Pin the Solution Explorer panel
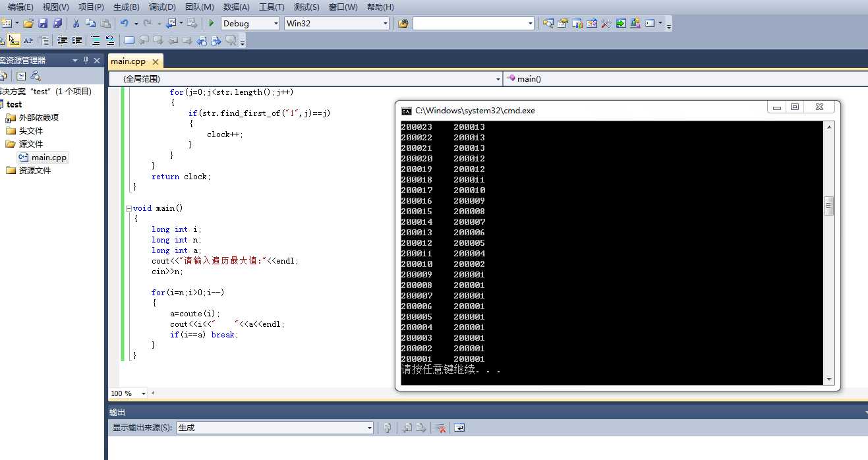868x460 pixels. click(86, 60)
